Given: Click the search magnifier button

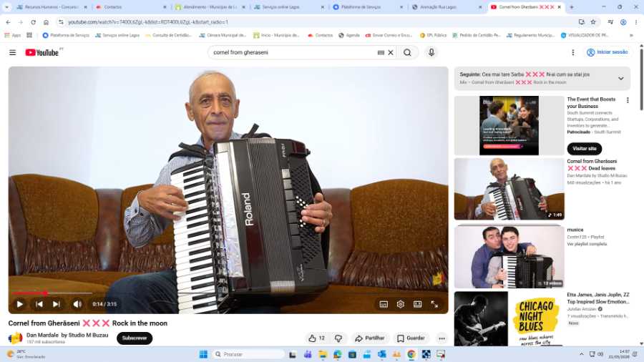Looking at the screenshot, I should (407, 52).
